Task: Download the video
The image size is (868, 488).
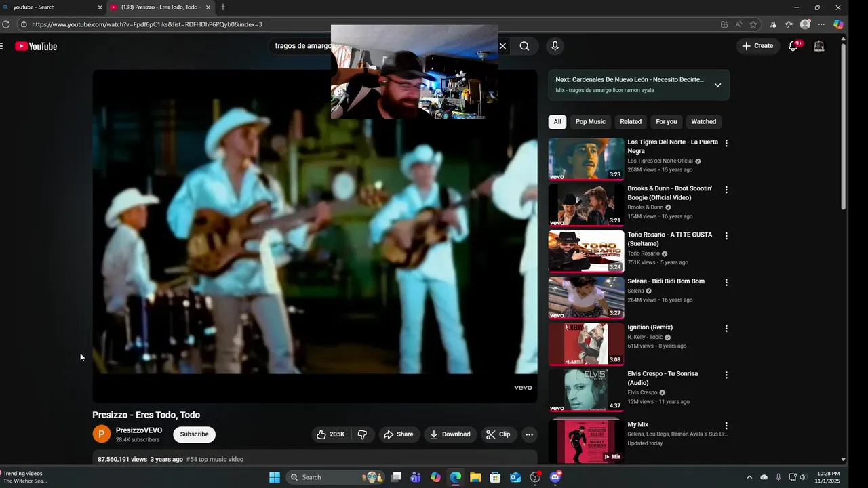Action: [x=450, y=434]
